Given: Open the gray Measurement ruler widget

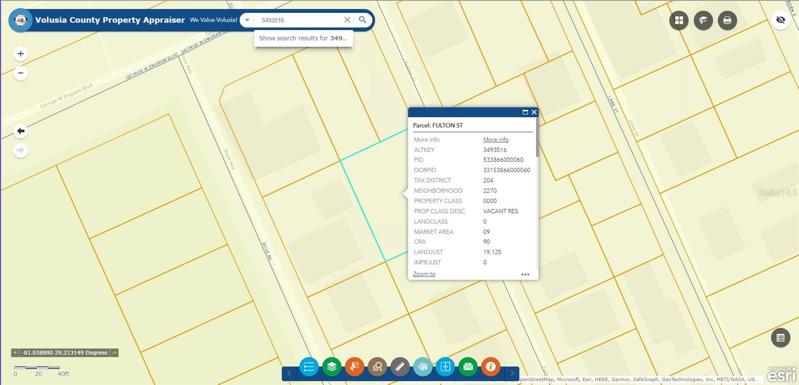Looking at the screenshot, I should pos(400,366).
